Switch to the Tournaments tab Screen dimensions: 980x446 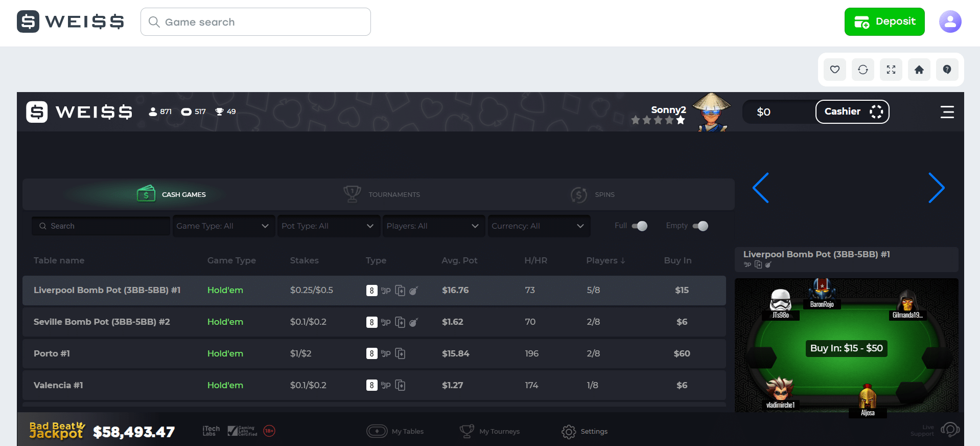click(x=382, y=194)
